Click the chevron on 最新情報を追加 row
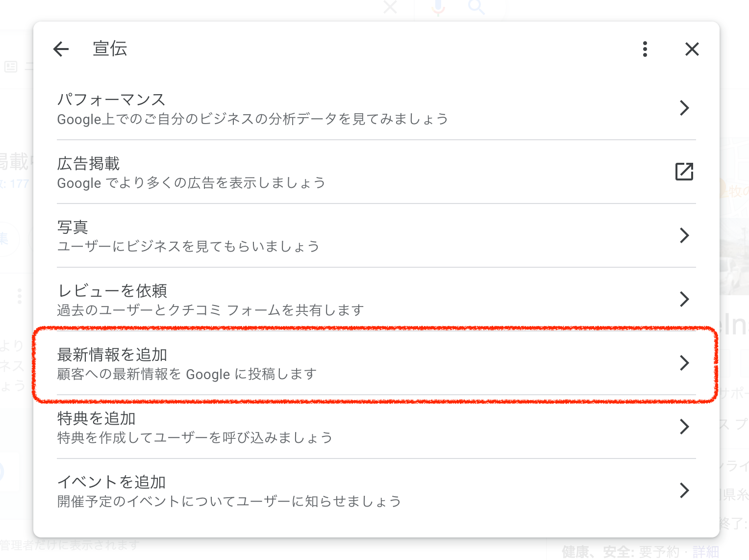Viewport: 749px width, 560px height. click(684, 363)
